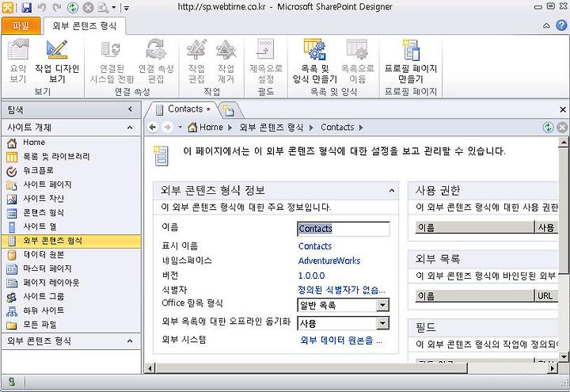The height and width of the screenshot is (392, 570).
Task: Click the 정의된 식별자가 없습 link
Action: (341, 290)
